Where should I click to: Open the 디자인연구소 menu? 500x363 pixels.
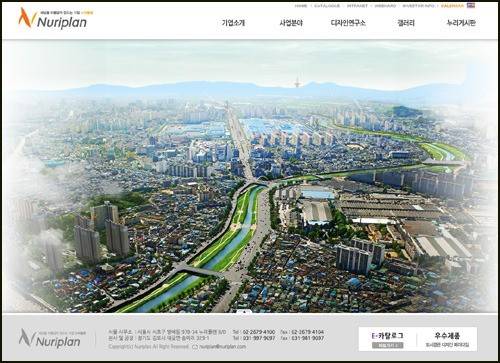pyautogui.click(x=348, y=23)
